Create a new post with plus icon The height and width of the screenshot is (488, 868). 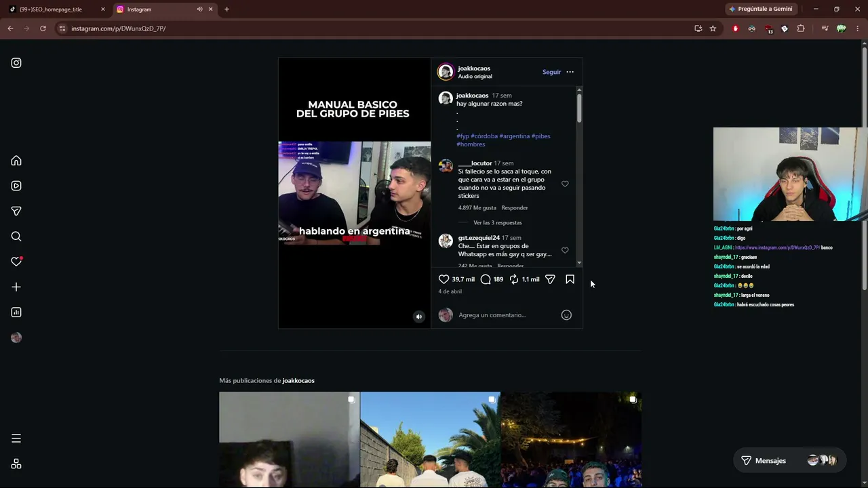click(x=16, y=287)
